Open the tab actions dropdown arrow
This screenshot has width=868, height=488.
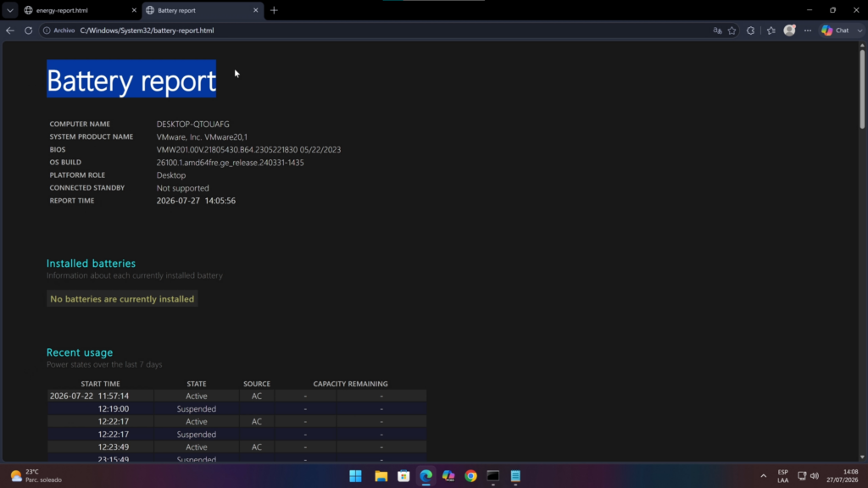tap(10, 10)
